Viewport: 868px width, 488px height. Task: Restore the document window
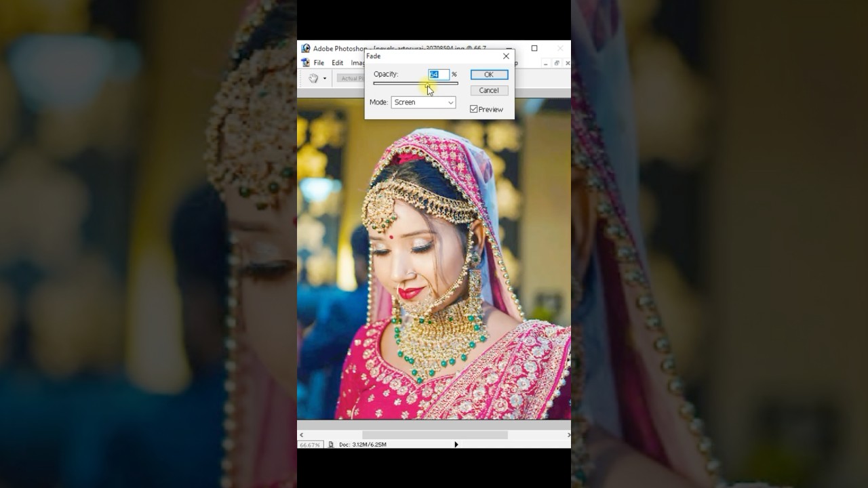point(557,63)
